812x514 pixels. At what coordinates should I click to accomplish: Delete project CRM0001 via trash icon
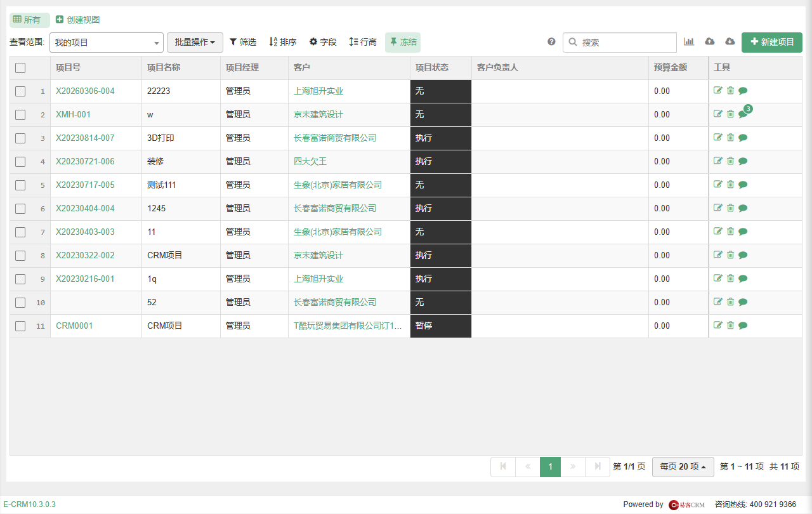point(730,326)
